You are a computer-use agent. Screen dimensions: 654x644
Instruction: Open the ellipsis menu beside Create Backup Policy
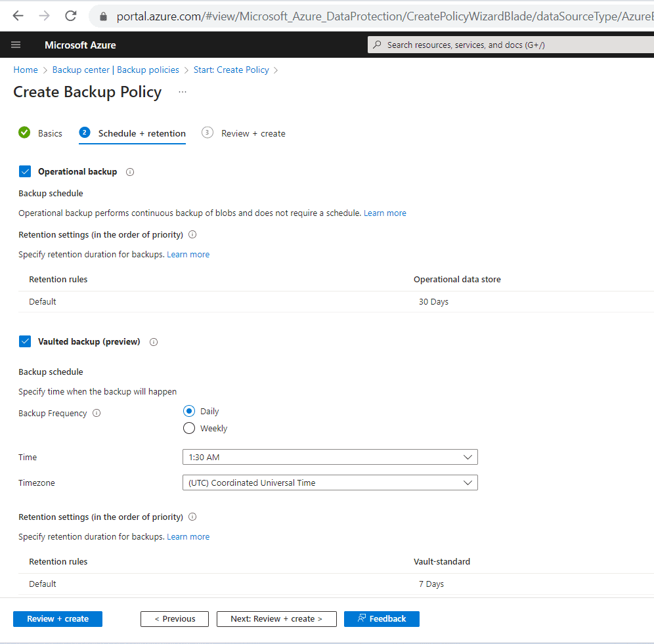(183, 92)
